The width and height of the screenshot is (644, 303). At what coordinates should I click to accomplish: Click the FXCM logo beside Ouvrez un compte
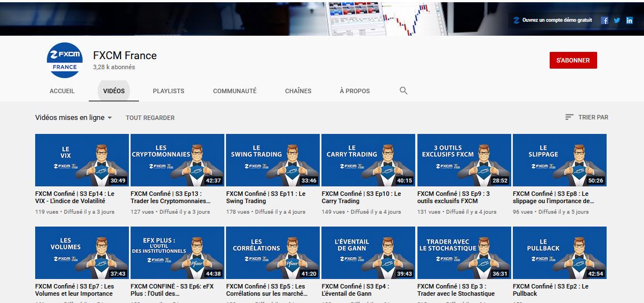coord(516,20)
